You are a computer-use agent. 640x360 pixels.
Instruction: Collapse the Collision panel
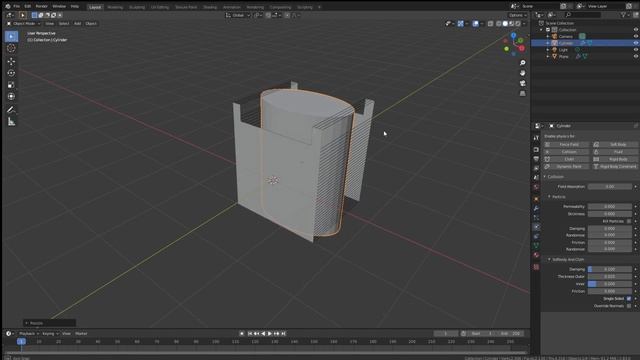tap(545, 177)
